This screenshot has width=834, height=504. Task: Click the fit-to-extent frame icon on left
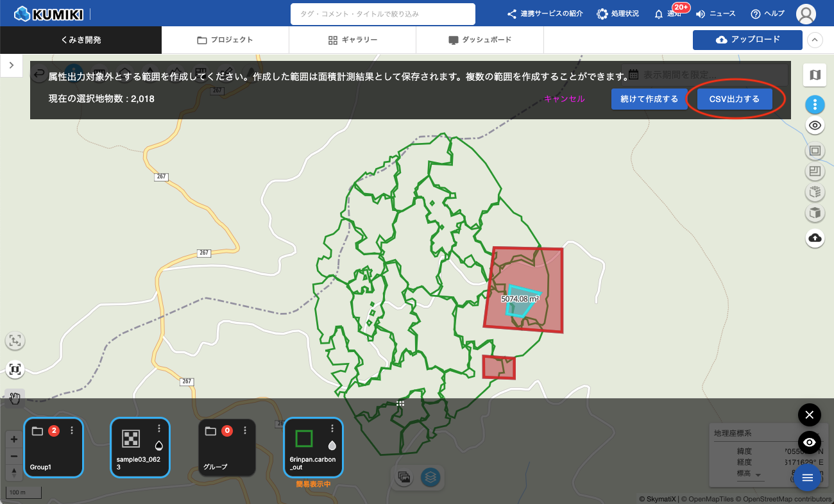15,369
